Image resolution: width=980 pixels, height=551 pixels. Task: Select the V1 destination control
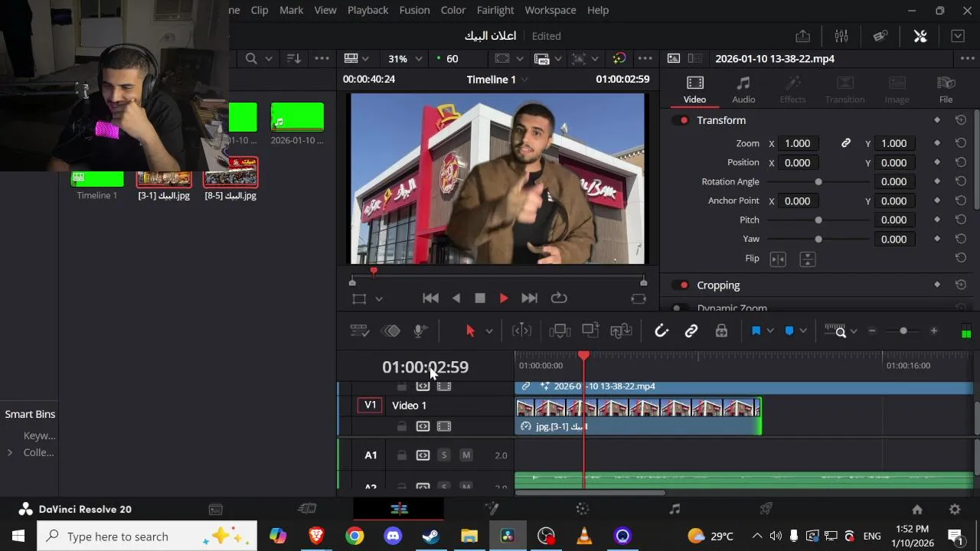point(371,405)
